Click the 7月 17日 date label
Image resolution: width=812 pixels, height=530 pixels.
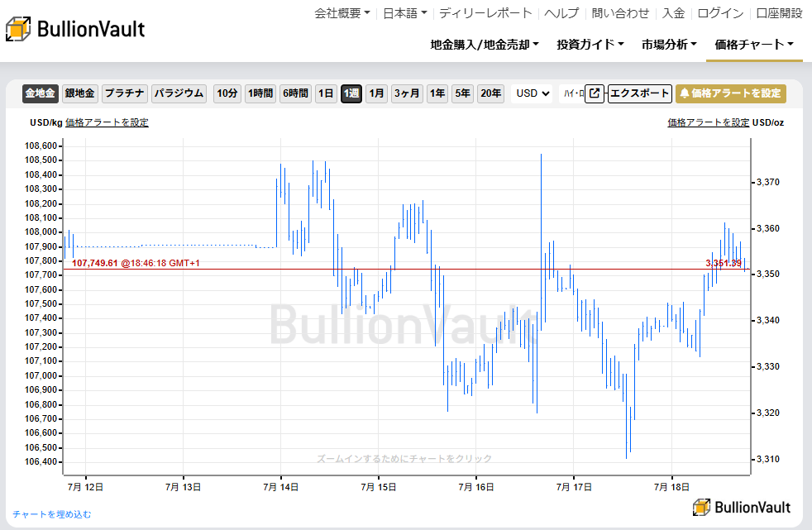pos(574,487)
